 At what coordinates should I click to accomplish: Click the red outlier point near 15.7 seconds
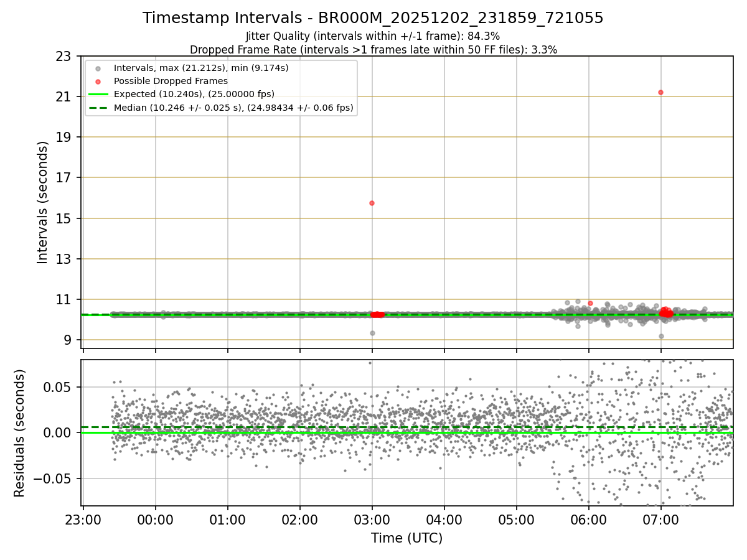[x=372, y=203]
